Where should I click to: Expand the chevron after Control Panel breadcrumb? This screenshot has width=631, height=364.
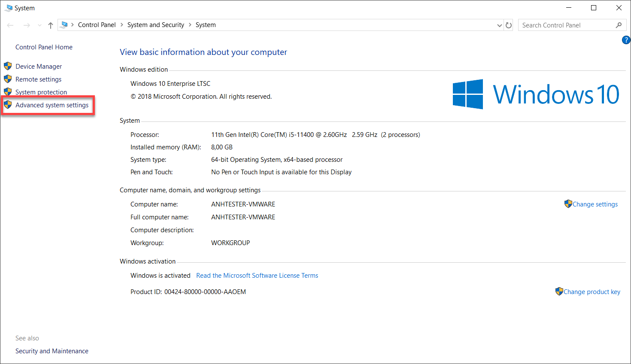point(122,25)
